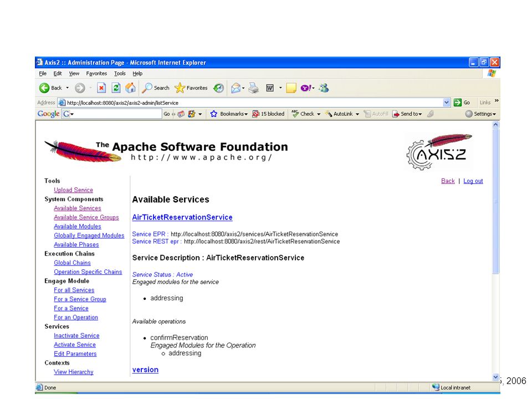Click For an Operation link
Image resolution: width=532 pixels, height=399 pixels.
[x=76, y=317]
